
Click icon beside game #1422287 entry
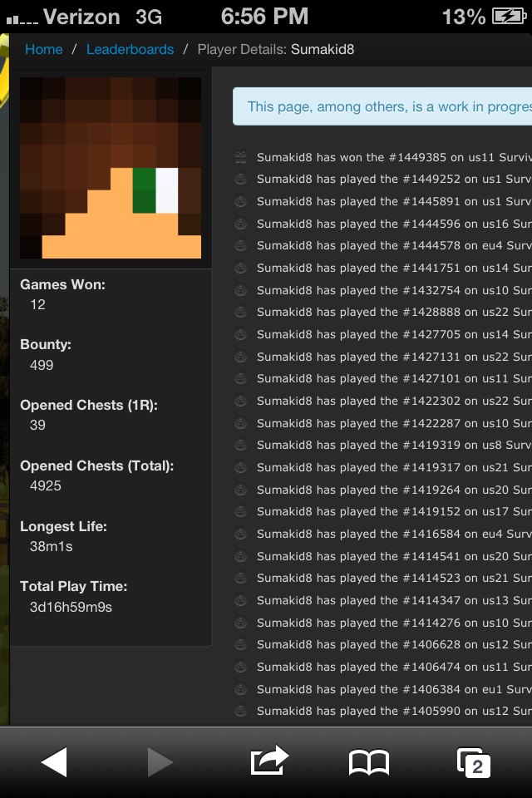(x=241, y=423)
